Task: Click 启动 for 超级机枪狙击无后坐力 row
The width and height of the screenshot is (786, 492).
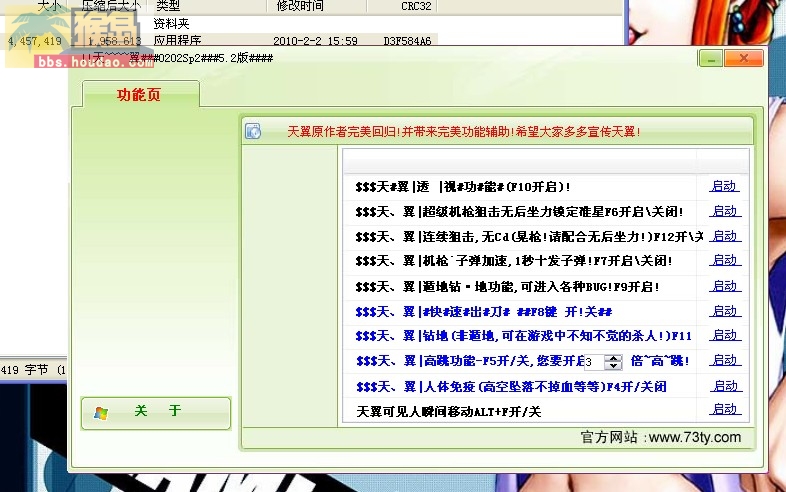Action: pos(725,211)
